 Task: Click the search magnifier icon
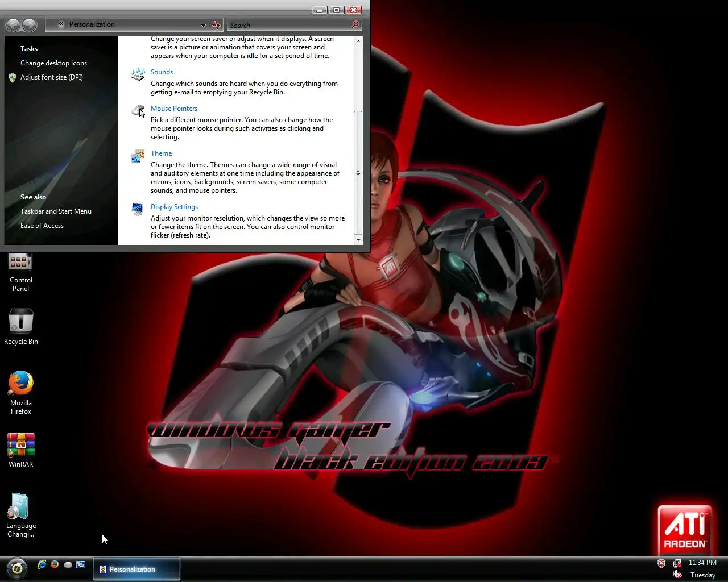click(x=355, y=24)
